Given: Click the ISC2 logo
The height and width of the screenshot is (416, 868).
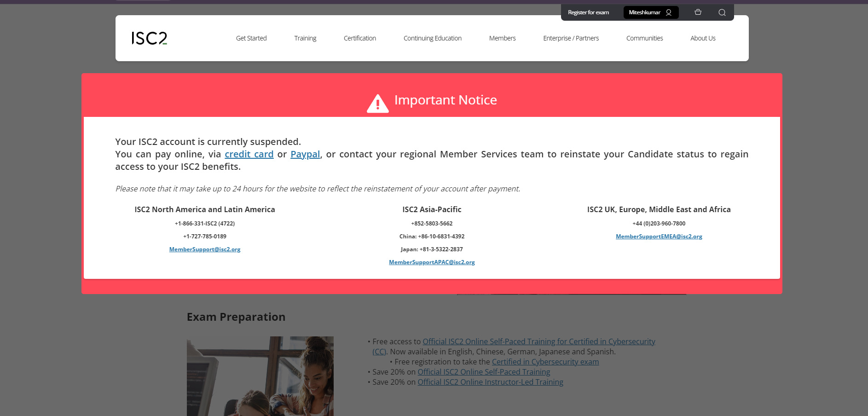Looking at the screenshot, I should [x=149, y=38].
